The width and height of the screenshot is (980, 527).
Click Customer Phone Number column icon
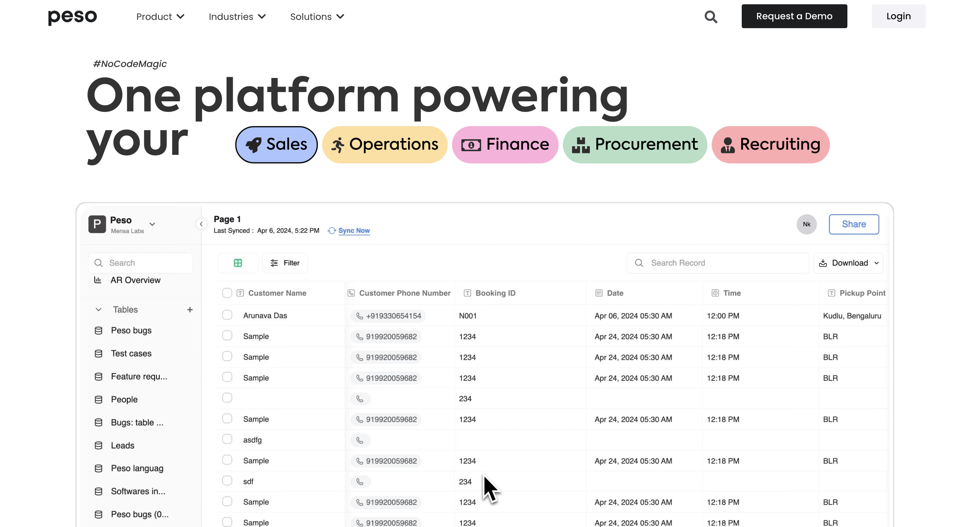click(351, 293)
